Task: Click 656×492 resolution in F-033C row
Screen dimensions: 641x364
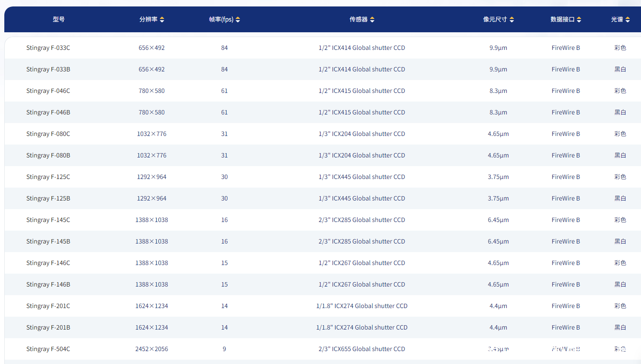Action: [152, 48]
